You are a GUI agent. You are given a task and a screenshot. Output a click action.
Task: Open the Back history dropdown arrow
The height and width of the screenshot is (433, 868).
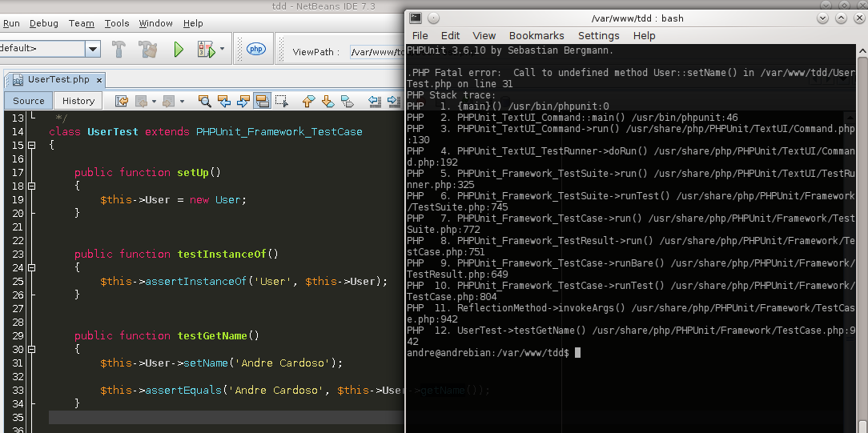(154, 101)
